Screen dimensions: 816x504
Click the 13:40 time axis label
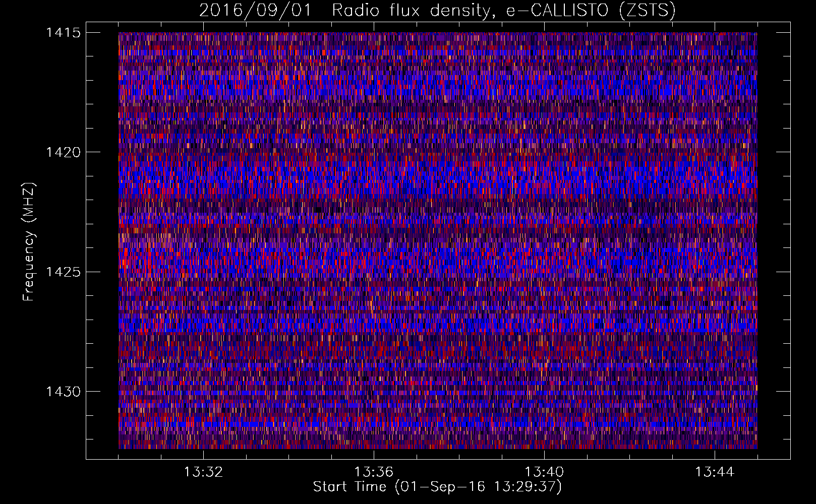pyautogui.click(x=544, y=472)
